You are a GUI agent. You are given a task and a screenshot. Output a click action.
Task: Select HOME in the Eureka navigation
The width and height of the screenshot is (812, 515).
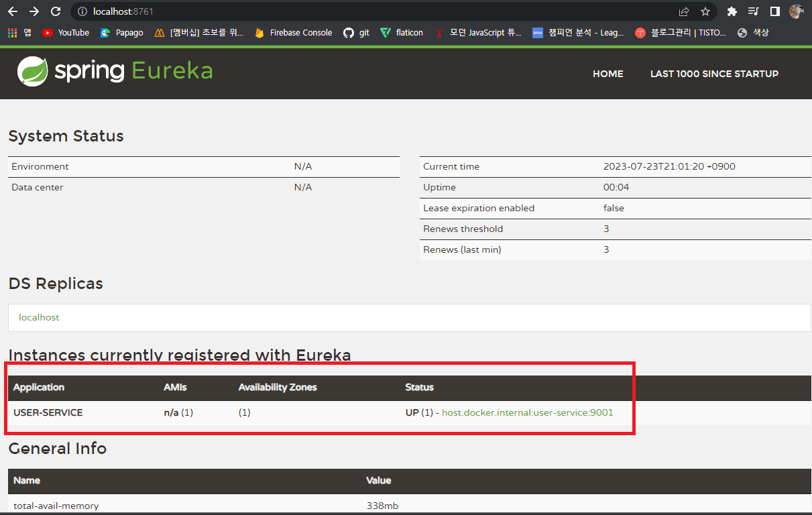click(x=607, y=74)
